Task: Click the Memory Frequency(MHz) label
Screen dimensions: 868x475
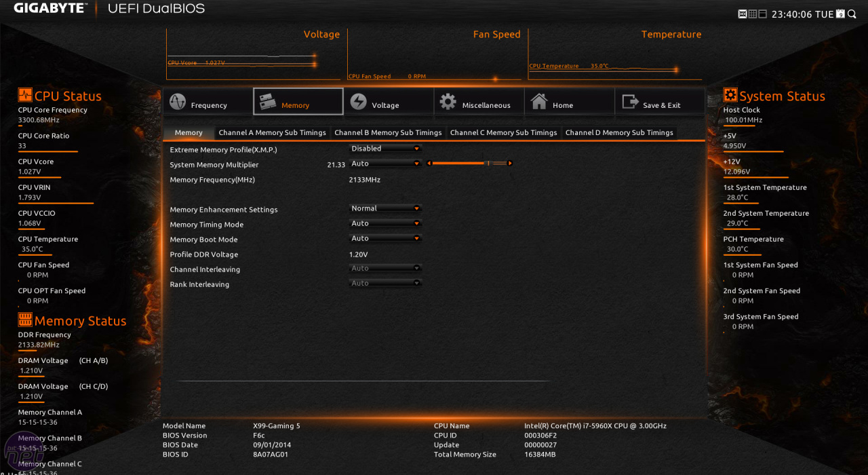Action: click(212, 180)
